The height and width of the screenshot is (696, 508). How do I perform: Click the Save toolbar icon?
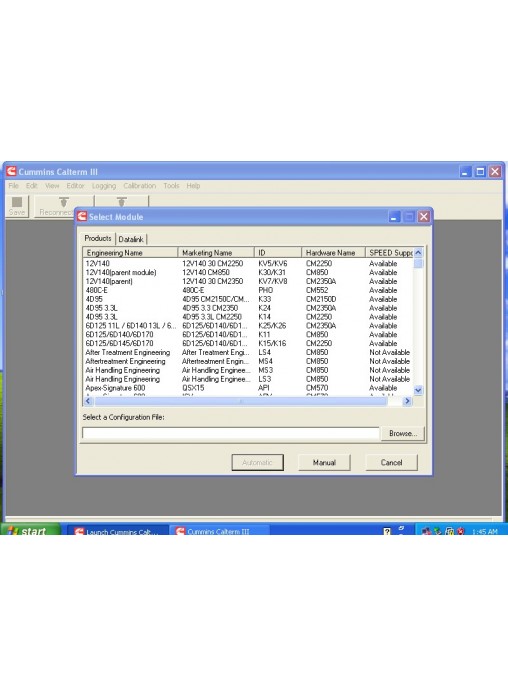point(17,206)
